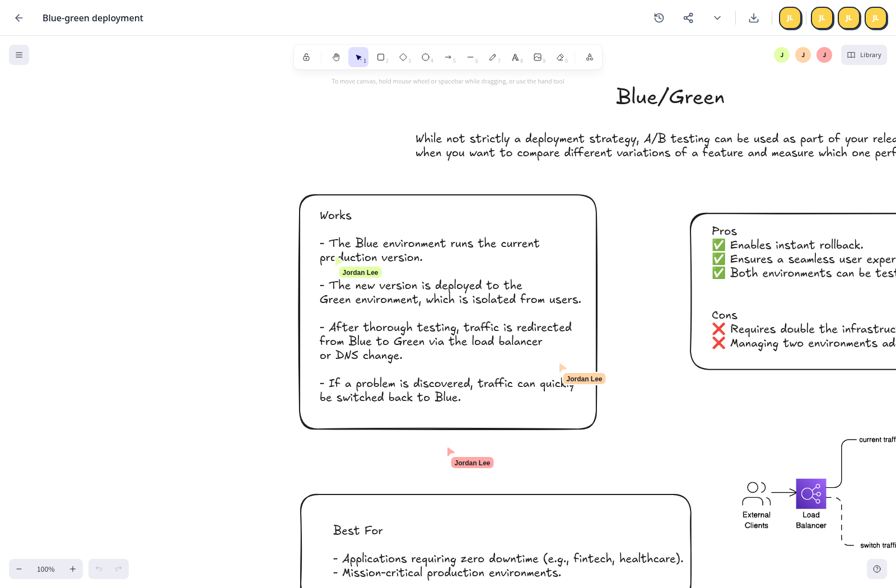Go back using the arrow icon
896x588 pixels.
click(19, 18)
